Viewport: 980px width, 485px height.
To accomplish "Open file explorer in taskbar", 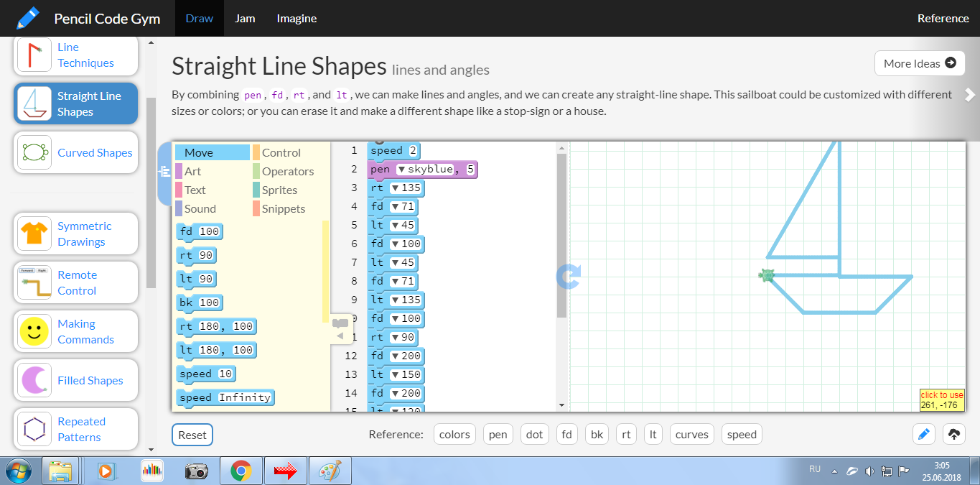I will [61, 471].
